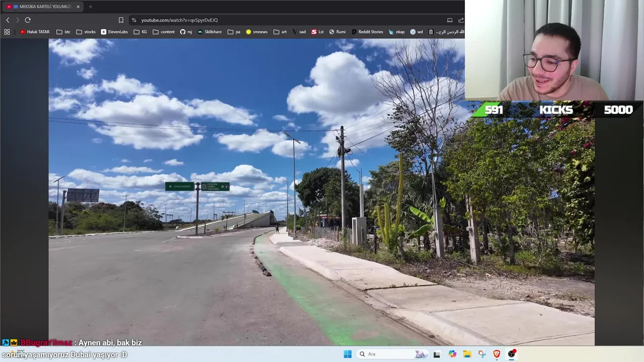Open the Rumi bookmark
644x362 pixels.
click(338, 32)
